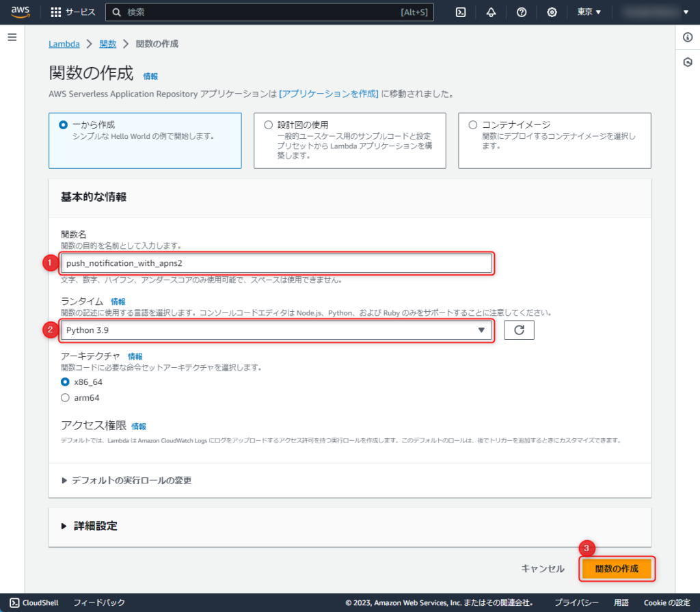700x612 pixels.
Task: Open the help question mark icon
Action: (522, 12)
